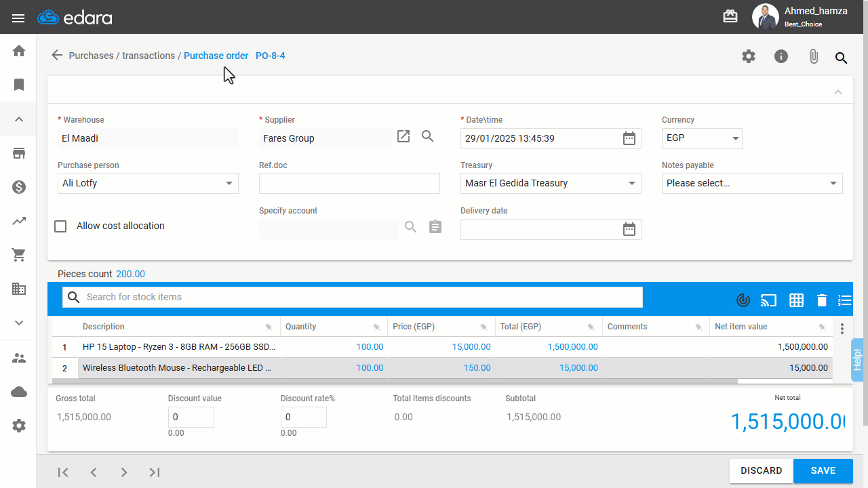
Task: Click the Ref.doc input field
Action: coord(349,183)
